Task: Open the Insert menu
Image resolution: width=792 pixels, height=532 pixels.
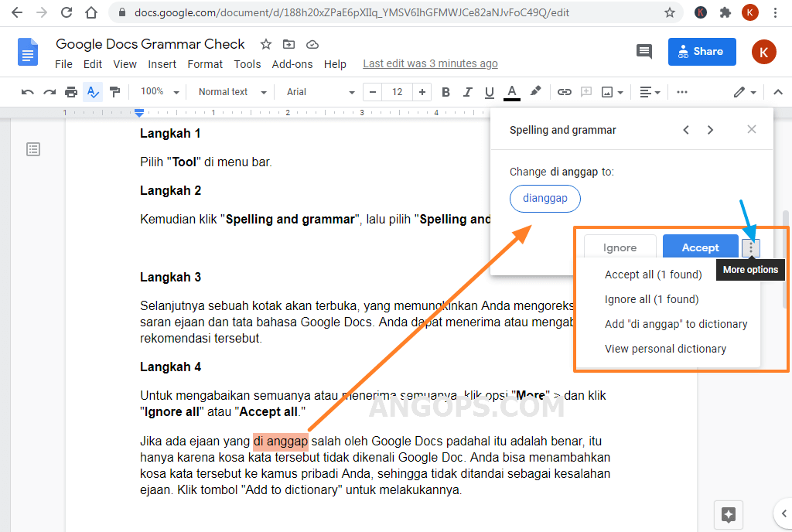Action: [162, 64]
